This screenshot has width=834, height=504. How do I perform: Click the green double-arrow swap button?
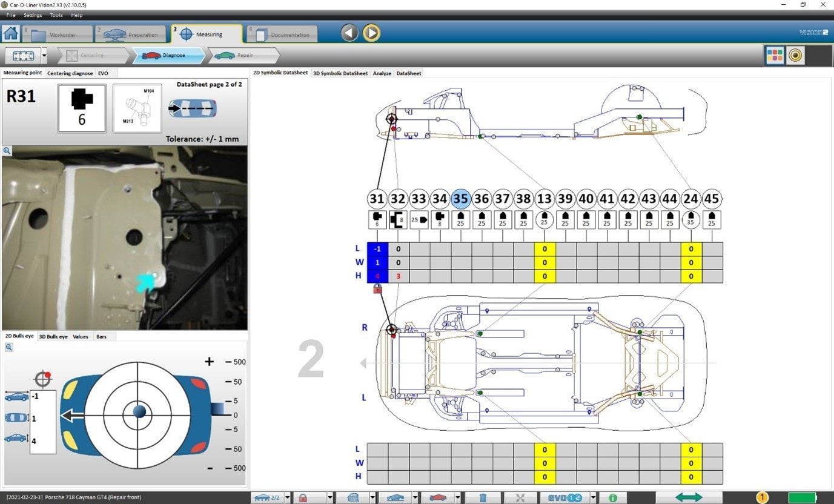(689, 497)
